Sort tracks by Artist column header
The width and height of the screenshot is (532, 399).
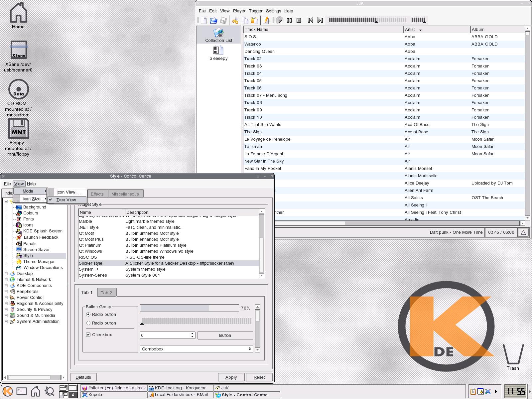(x=437, y=29)
